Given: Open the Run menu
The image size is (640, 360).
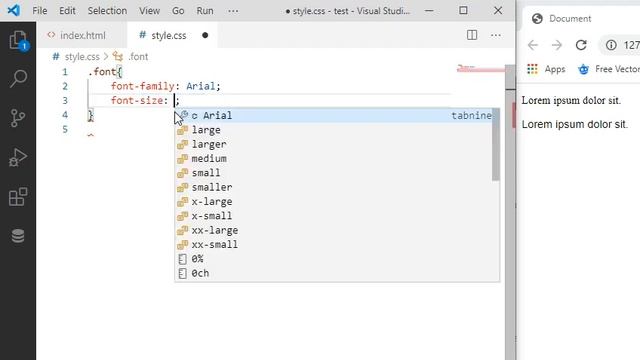Looking at the screenshot, I should (205, 11).
